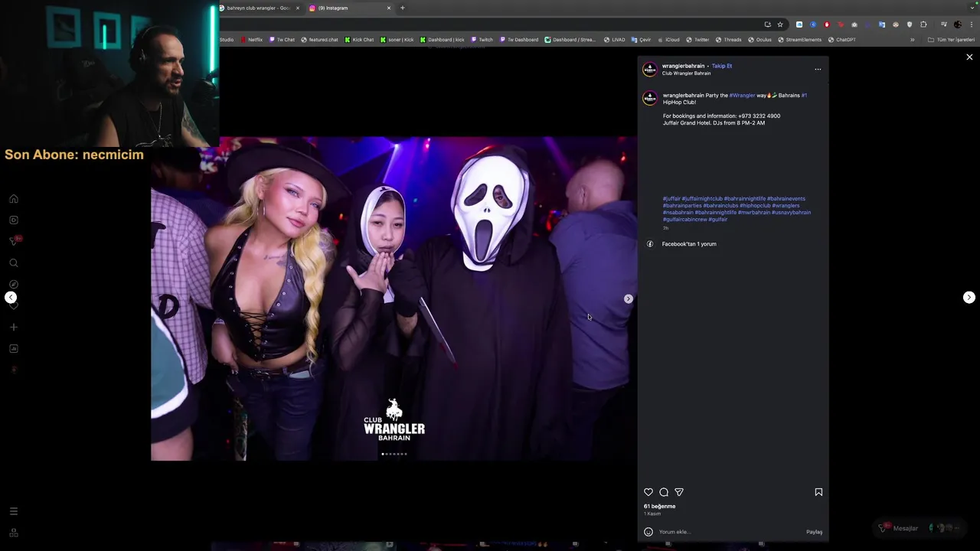Open the 'Tw Chat' bookmark
980x551 pixels.
[282, 40]
